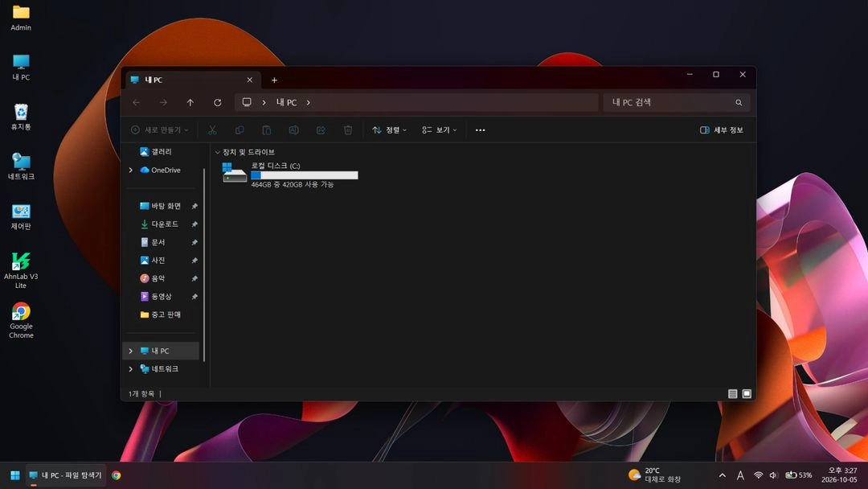The width and height of the screenshot is (868, 489).
Task: Click the copy icon in toolbar
Action: coord(240,130)
